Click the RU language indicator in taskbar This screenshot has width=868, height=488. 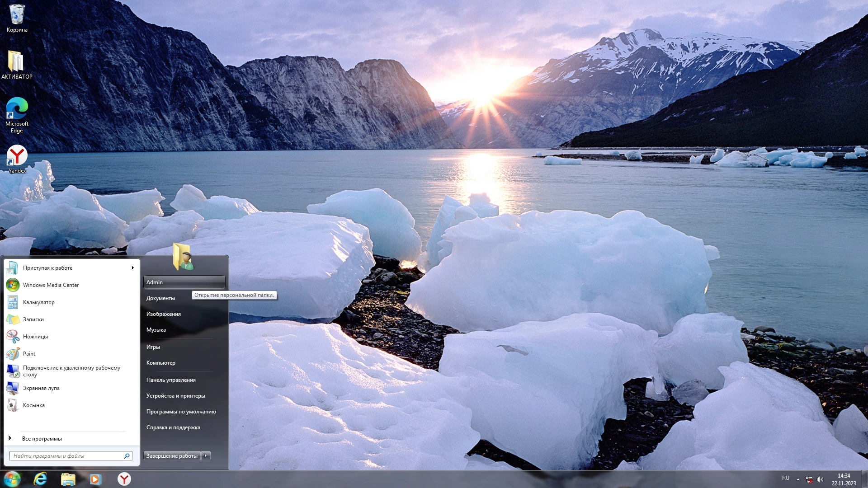786,478
